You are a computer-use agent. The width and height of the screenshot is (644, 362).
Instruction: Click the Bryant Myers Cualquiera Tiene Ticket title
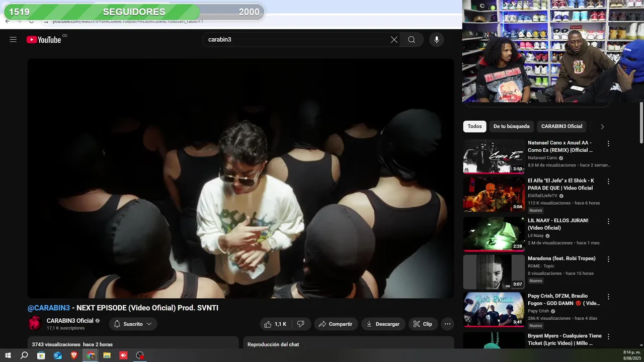(x=565, y=339)
